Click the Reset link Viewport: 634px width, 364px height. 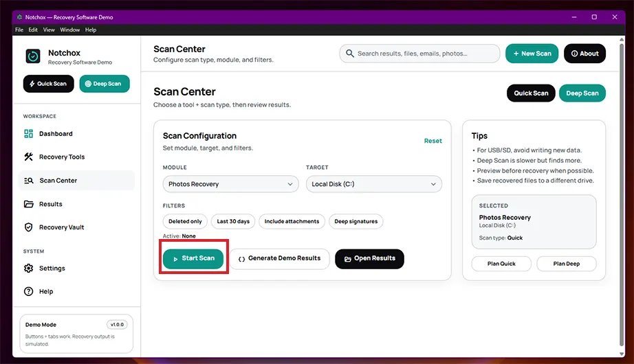(x=433, y=141)
